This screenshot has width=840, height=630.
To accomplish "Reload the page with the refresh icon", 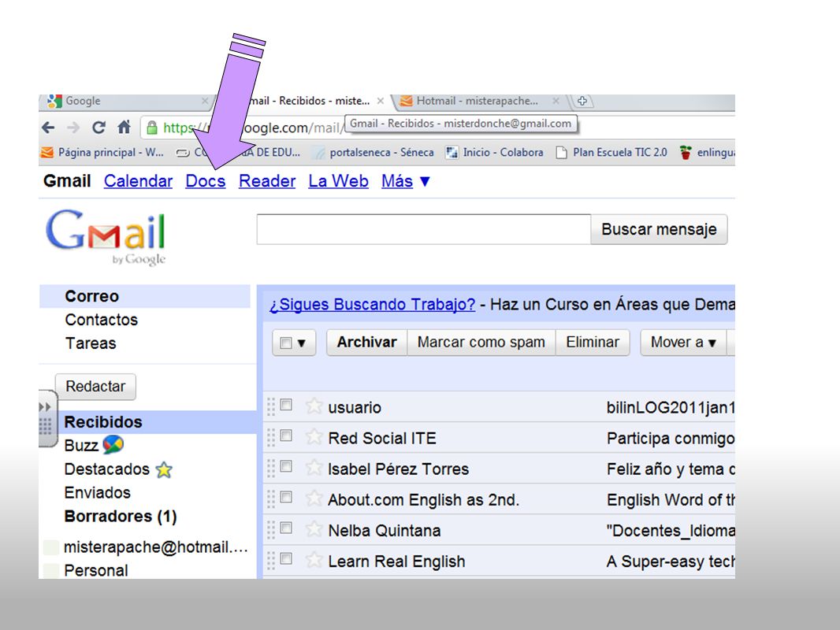I will (98, 128).
